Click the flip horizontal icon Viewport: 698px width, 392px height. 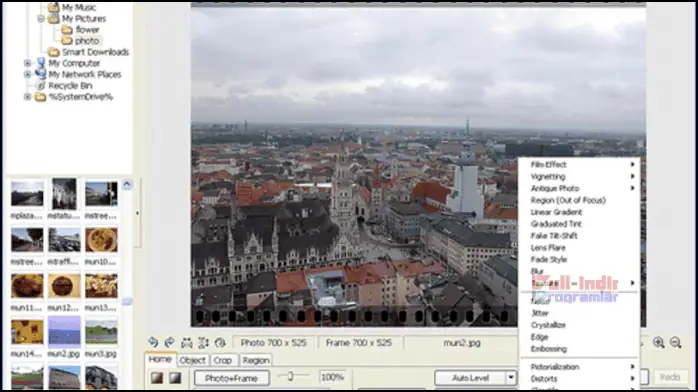pyautogui.click(x=187, y=343)
